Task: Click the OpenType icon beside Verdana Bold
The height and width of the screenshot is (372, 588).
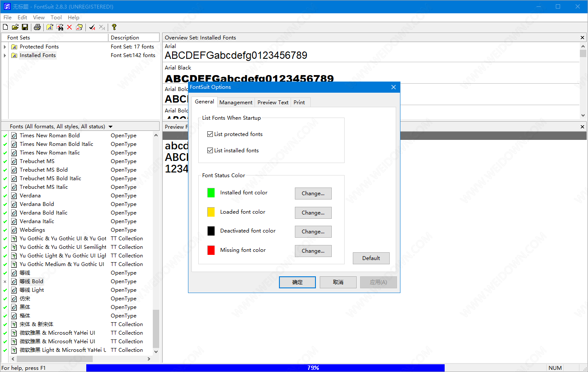Action: (x=14, y=204)
